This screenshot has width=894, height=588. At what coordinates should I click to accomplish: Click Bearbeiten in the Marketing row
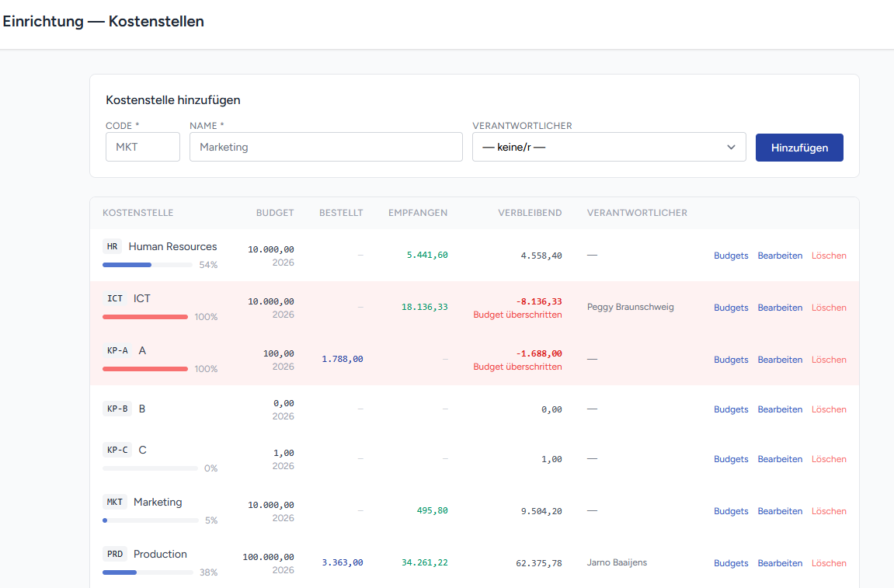pyautogui.click(x=780, y=511)
